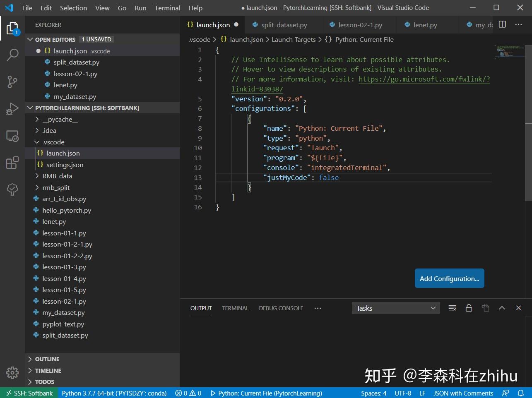Clear the Output panel contents

point(452,308)
